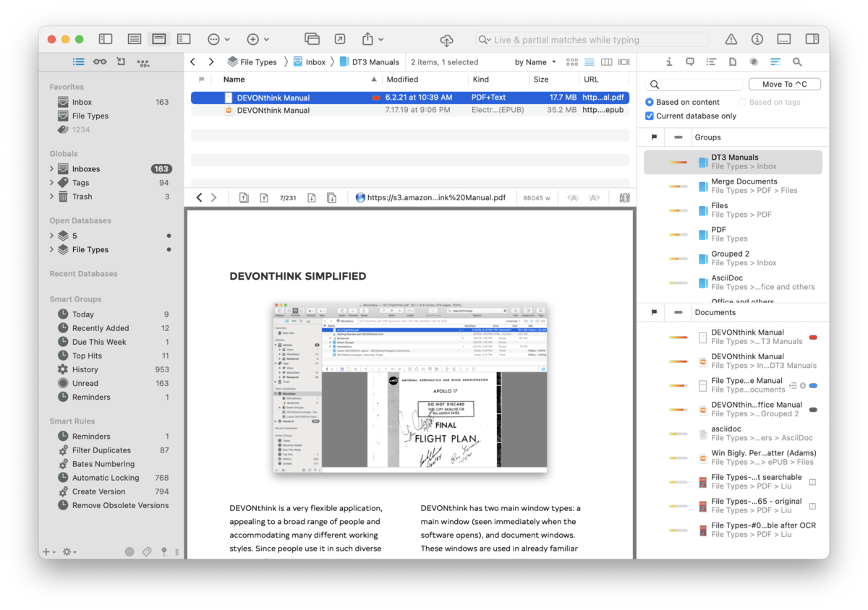Open the inspector Annotations tab

coord(690,62)
